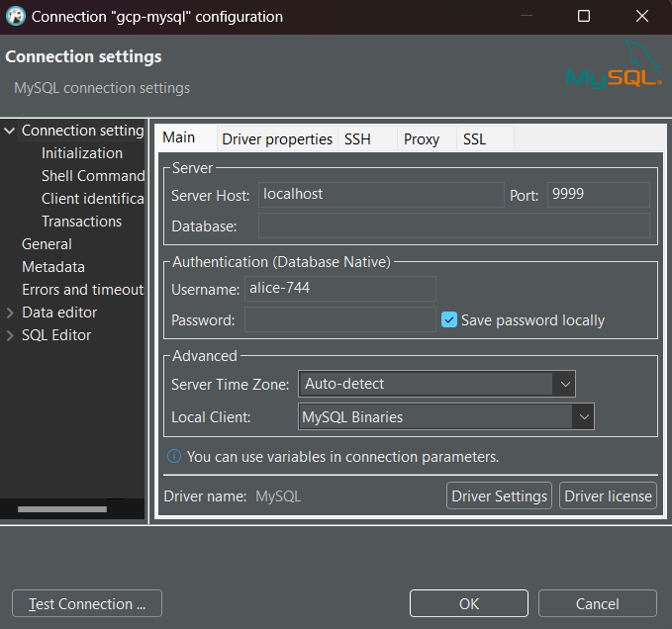Expand the Data editor tree node
The image size is (672, 629).
point(10,313)
